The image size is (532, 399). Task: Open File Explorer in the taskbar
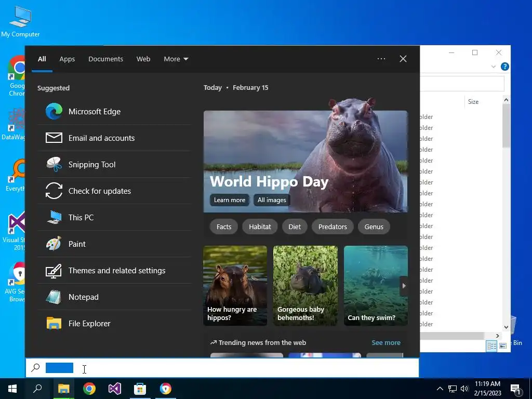point(63,389)
